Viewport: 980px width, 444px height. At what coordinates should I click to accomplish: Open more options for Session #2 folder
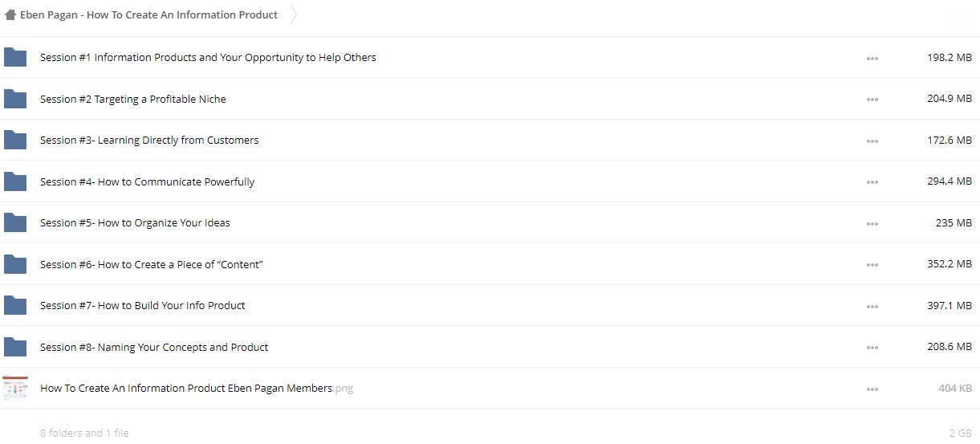point(872,100)
